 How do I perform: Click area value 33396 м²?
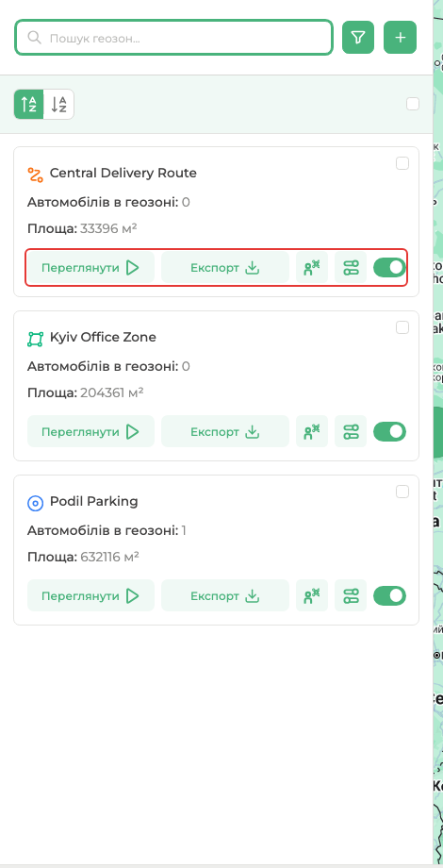coord(108,228)
